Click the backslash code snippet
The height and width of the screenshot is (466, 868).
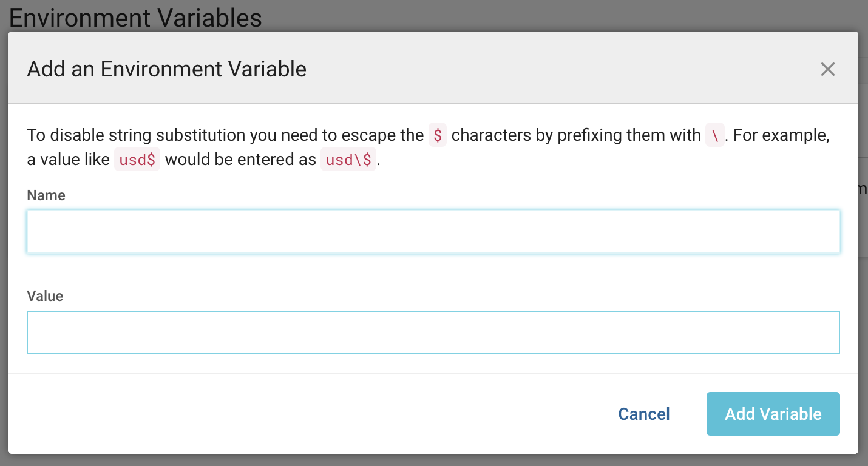[715, 135]
